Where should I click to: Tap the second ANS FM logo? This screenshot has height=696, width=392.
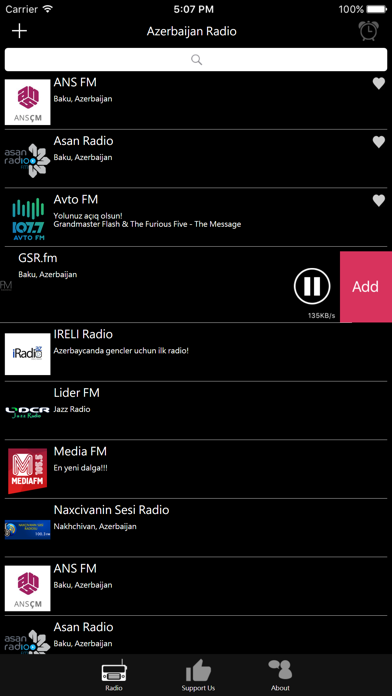(x=28, y=589)
